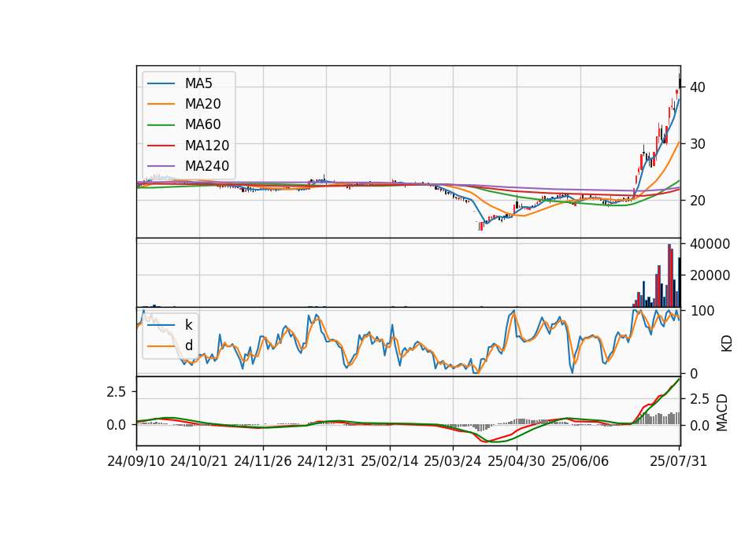This screenshot has height=543, width=756.
Task: Click the 'd' legend entry in KD panel
Action: click(188, 345)
